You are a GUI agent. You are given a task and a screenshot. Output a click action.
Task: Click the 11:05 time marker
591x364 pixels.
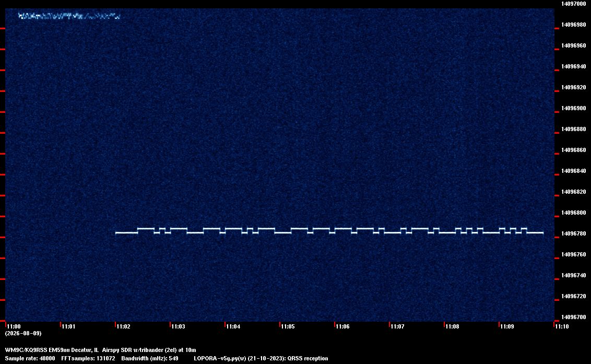pyautogui.click(x=288, y=326)
